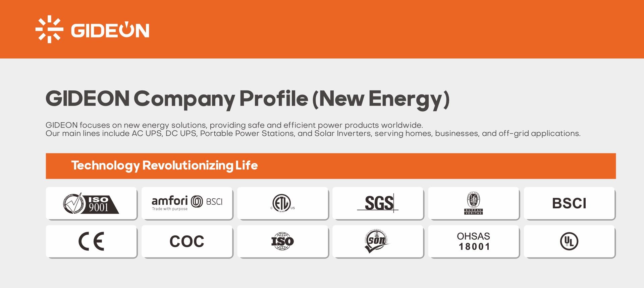The image size is (644, 288).
Task: Click the ISO 9001 certification badge
Action: point(91,203)
